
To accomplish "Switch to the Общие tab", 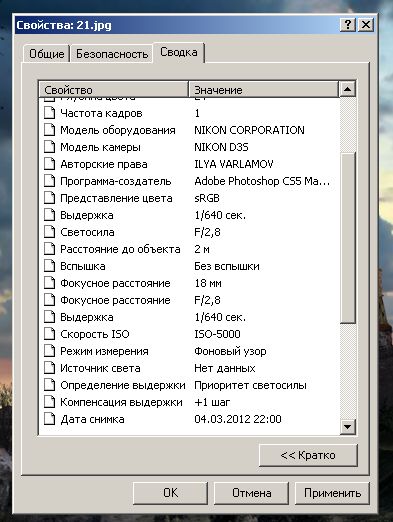I will [x=46, y=54].
